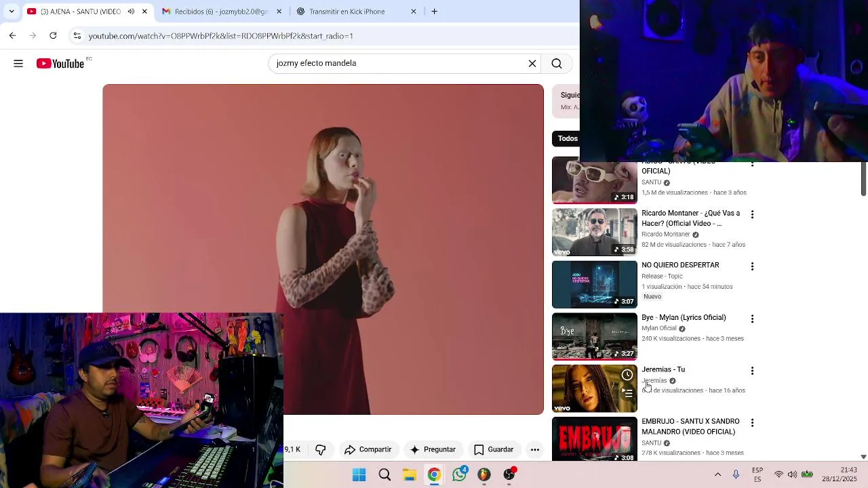Open WhatsApp from the taskbar
868x488 pixels.
pos(459,475)
